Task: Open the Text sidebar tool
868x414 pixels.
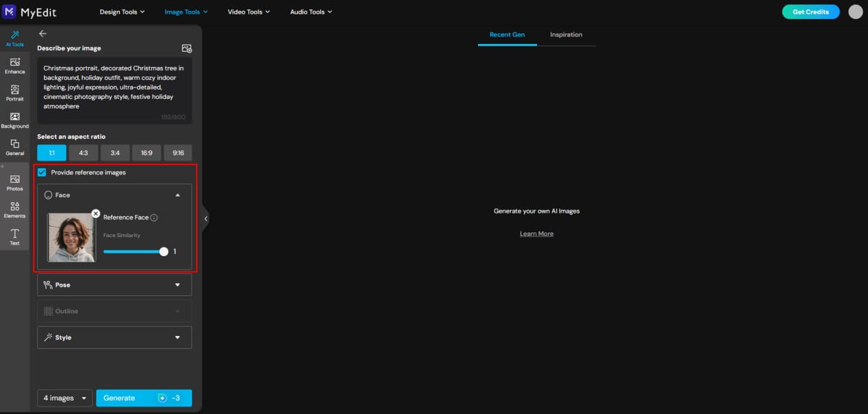Action: pyautogui.click(x=15, y=237)
